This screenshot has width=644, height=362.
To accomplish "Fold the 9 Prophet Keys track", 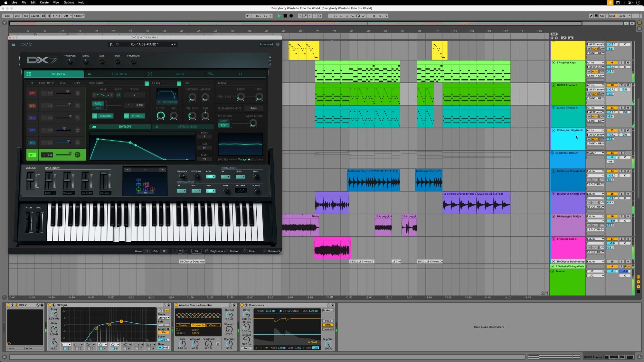I will (553, 63).
